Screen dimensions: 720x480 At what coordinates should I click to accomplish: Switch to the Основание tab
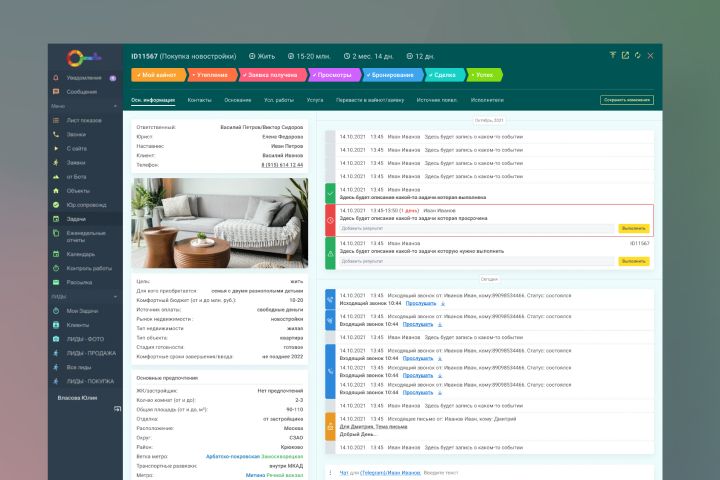237,100
